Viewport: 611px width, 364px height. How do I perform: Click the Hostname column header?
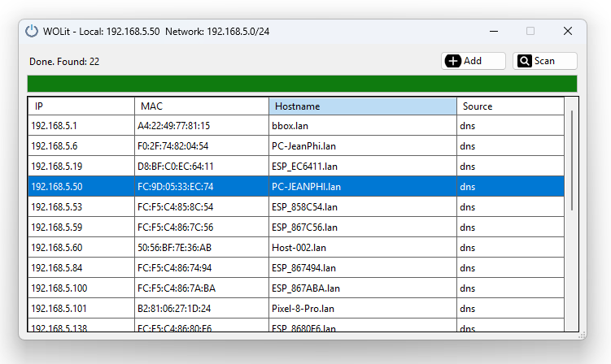[x=362, y=106]
